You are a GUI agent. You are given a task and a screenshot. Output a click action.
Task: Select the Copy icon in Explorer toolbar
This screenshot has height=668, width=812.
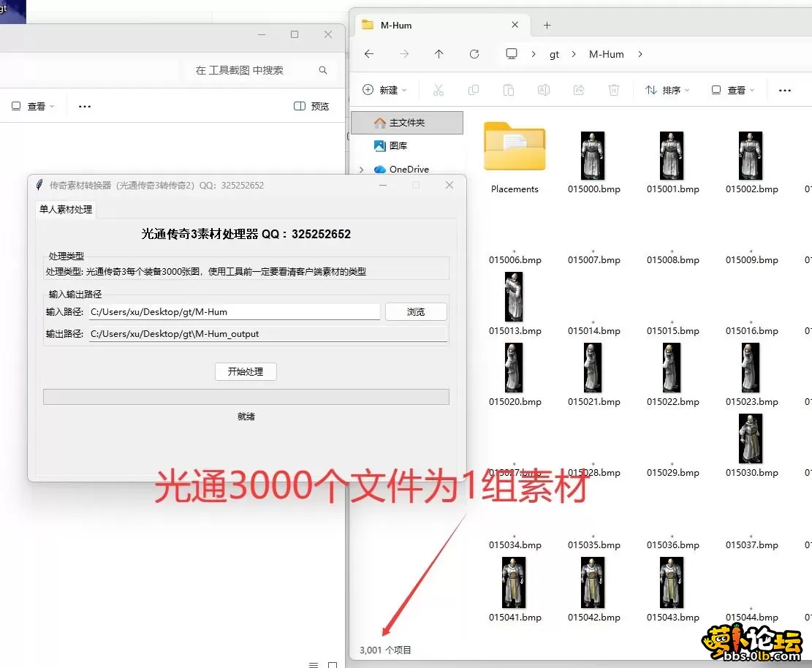[x=474, y=89]
